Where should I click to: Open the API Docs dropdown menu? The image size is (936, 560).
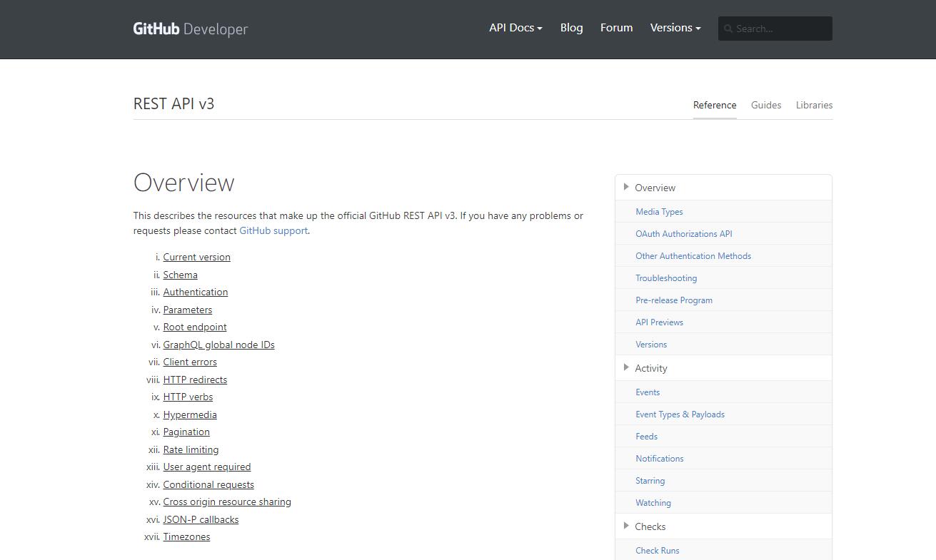coord(515,28)
